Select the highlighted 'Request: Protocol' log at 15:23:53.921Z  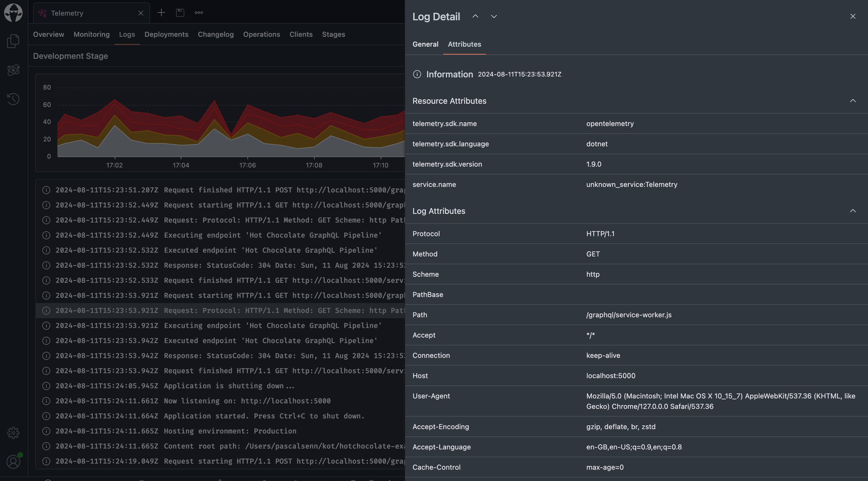pos(220,310)
